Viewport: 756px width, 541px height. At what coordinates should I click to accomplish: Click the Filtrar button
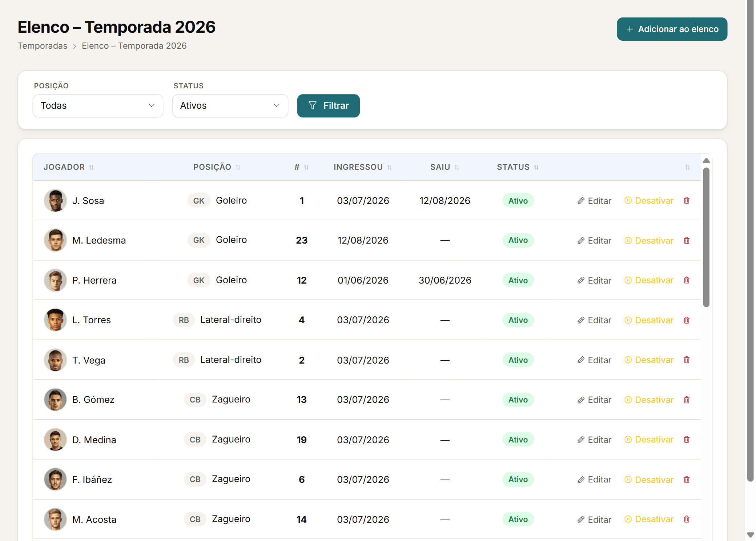tap(328, 106)
